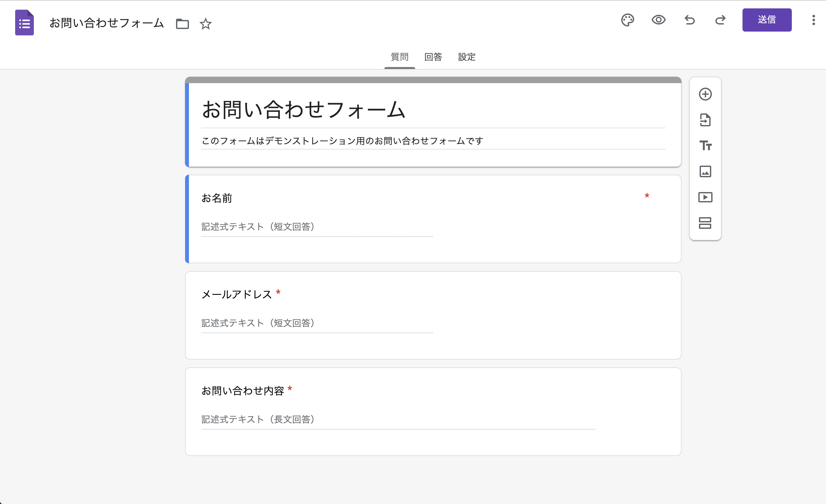Click the add section icon
Screen dimensions: 826x504
[705, 223]
